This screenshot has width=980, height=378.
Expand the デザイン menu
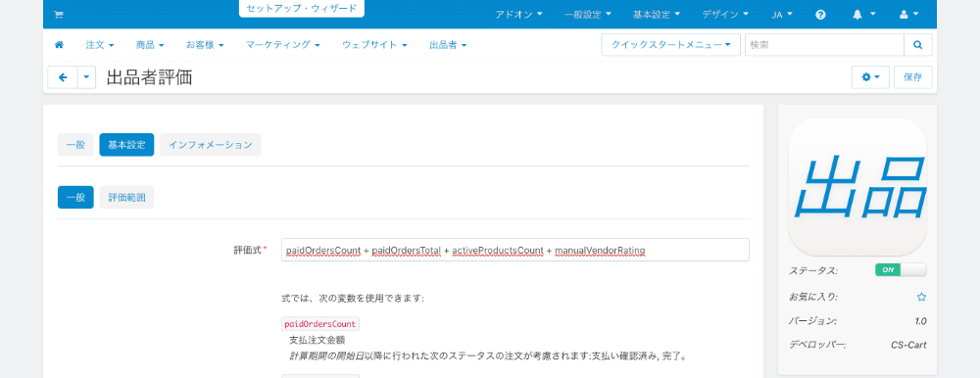click(725, 15)
